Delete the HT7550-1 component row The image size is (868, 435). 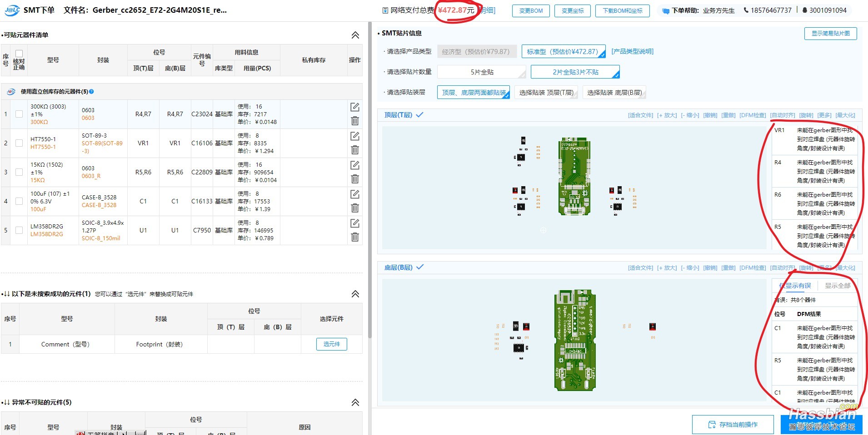(x=355, y=150)
